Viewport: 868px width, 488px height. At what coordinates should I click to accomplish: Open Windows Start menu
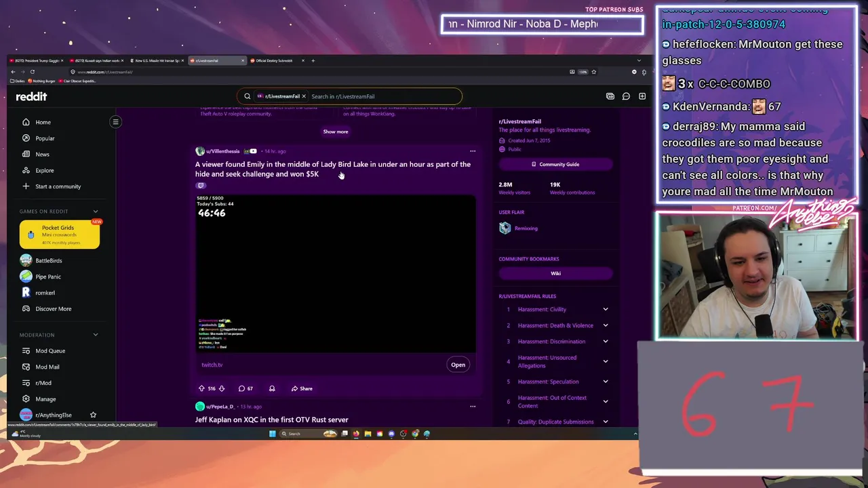pos(272,434)
